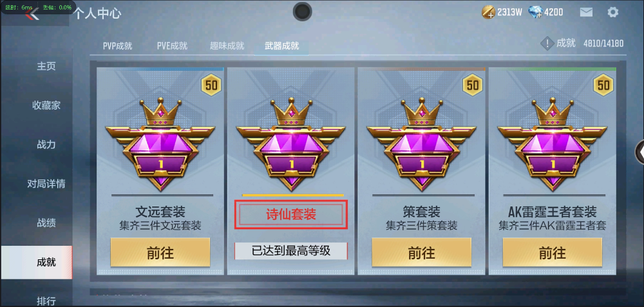Switch to PVE成就 tab
Image resolution: width=644 pixels, height=307 pixels.
click(172, 46)
